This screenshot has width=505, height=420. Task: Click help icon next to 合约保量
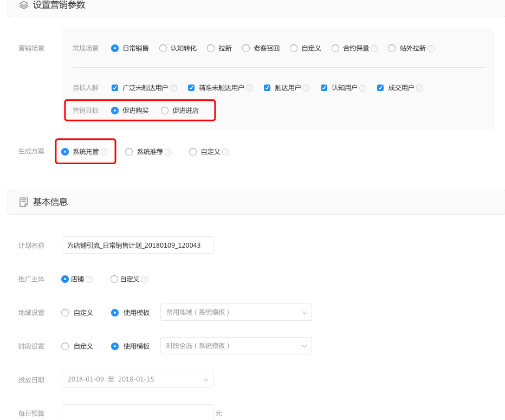click(x=374, y=48)
